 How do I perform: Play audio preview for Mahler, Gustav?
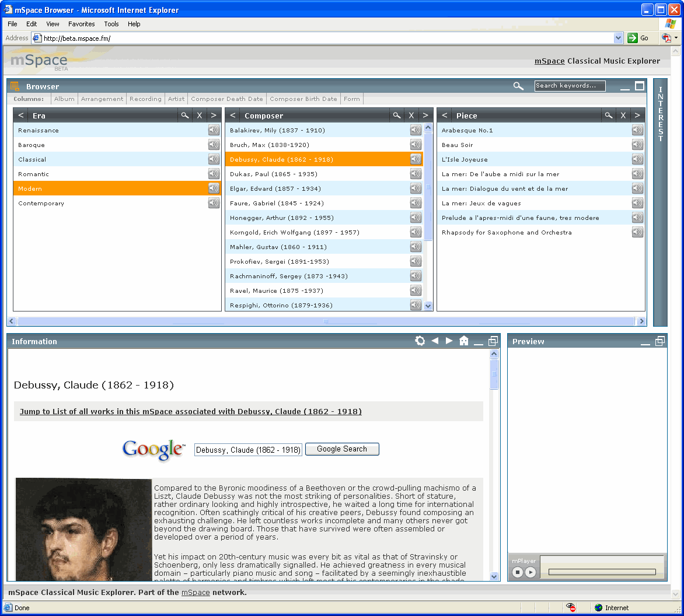pyautogui.click(x=416, y=247)
